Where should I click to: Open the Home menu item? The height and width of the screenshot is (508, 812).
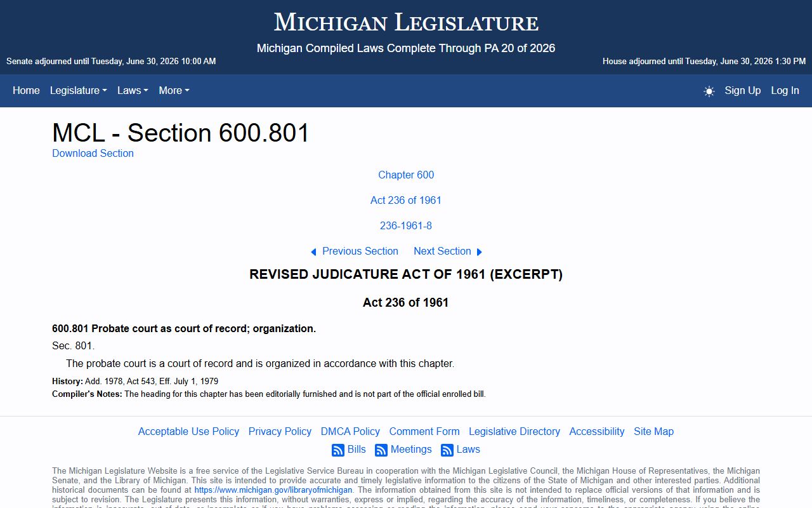pyautogui.click(x=26, y=91)
